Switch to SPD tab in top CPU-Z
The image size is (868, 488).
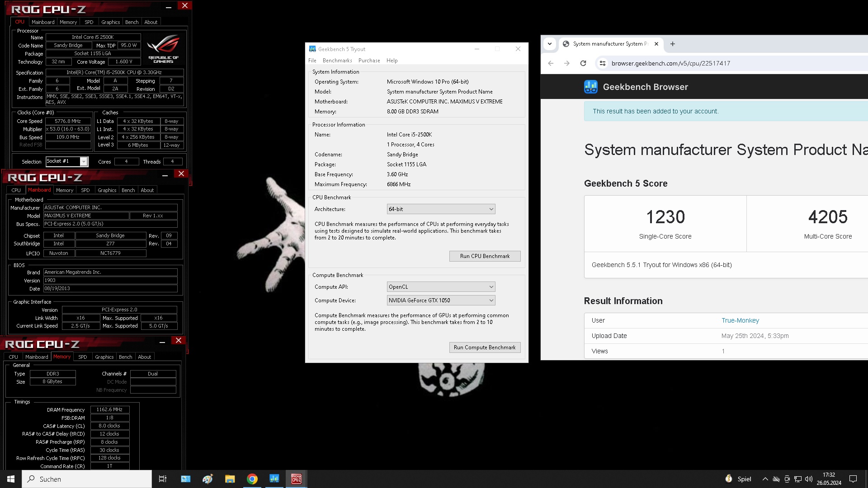pos(89,22)
